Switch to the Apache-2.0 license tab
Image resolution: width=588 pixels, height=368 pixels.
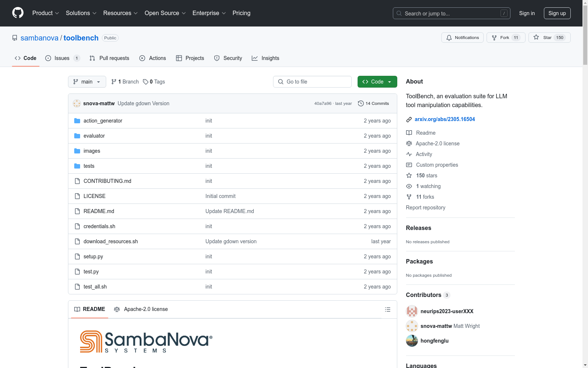141,309
